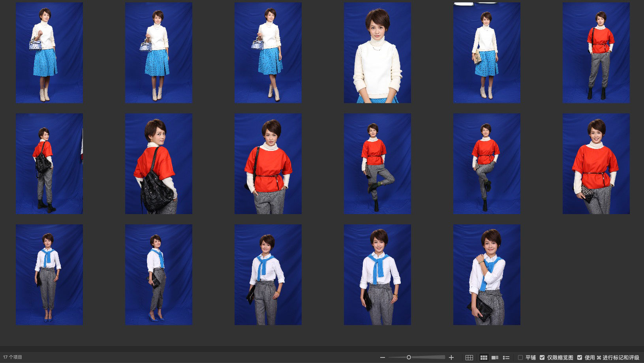Image resolution: width=644 pixels, height=363 pixels.
Task: Select the back-view thumbnail with black backpack close-up
Action: tap(159, 164)
